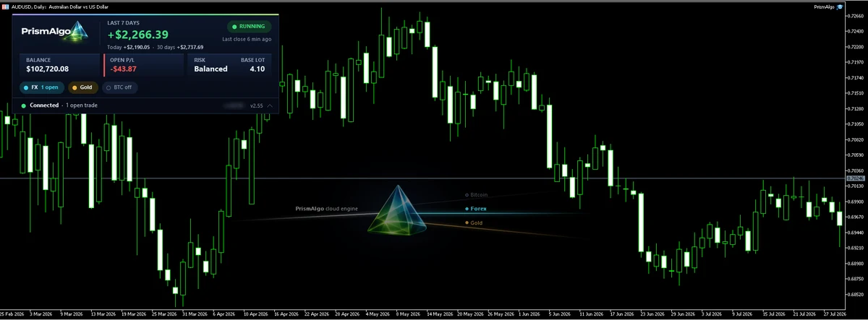The height and width of the screenshot is (320, 868).
Task: Click the current price tag on the price axis
Action: pos(854,178)
